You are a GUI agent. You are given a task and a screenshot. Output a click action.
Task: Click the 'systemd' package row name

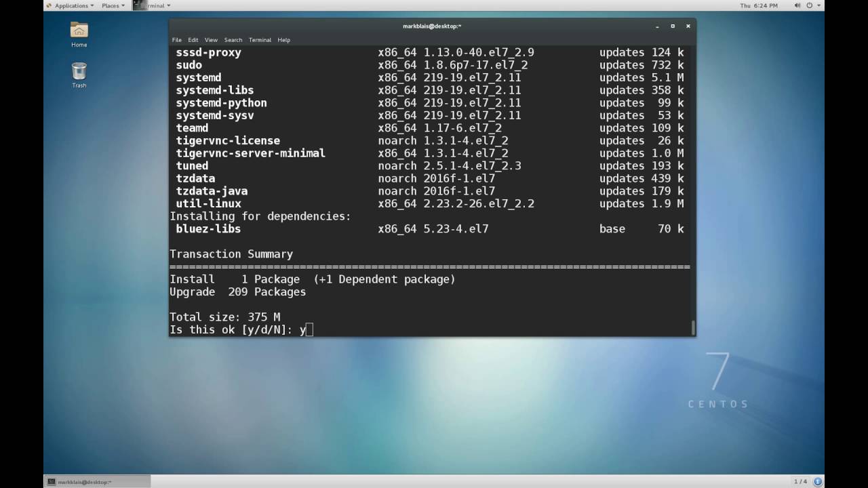pyautogui.click(x=199, y=78)
